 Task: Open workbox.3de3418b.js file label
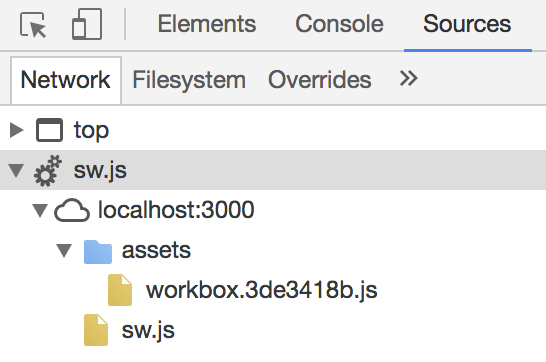coord(262,290)
